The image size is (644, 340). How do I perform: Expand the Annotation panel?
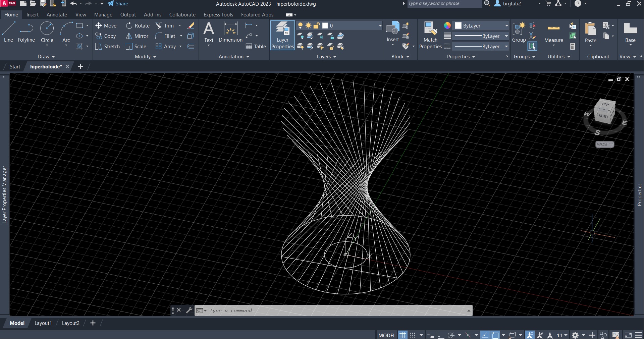pos(234,57)
